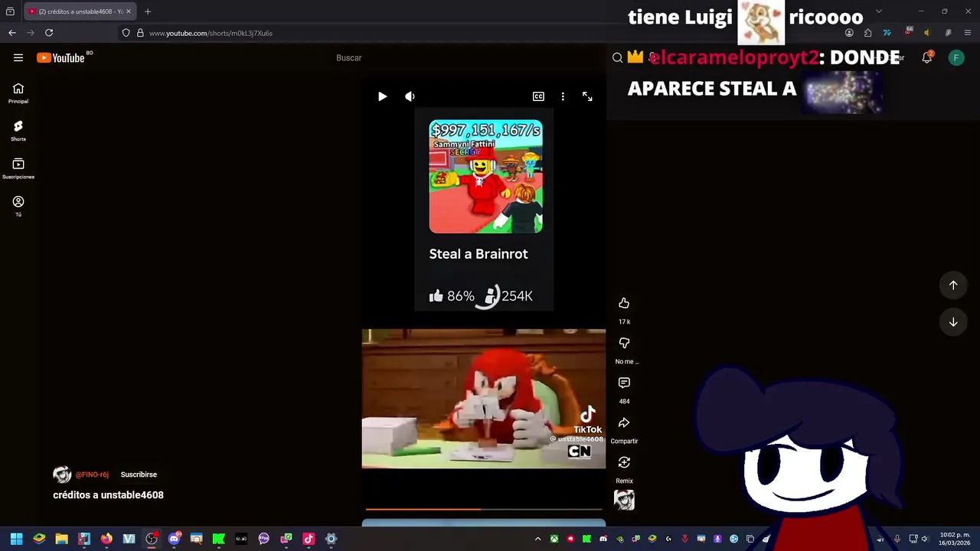Open the YouTube hamburger guide menu
This screenshot has width=980, height=551.
tap(18, 57)
